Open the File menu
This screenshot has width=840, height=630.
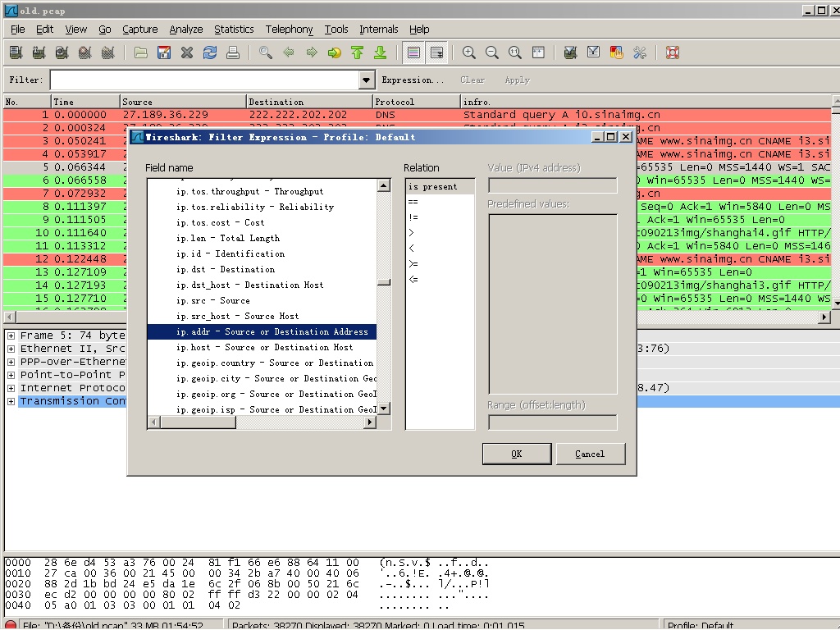[18, 30]
